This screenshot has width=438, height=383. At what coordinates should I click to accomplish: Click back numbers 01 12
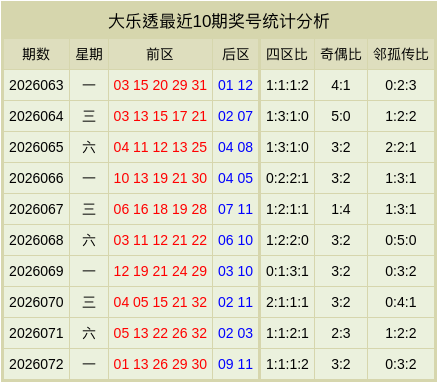[235, 85]
